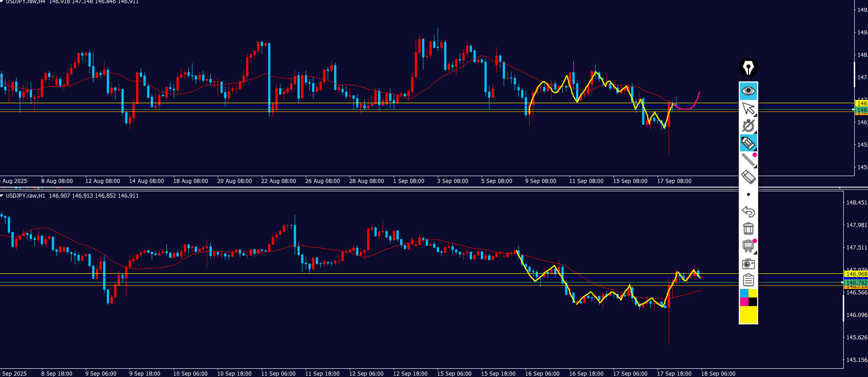Click the brush size dot
This screenshot has height=377, width=868.
748,194
